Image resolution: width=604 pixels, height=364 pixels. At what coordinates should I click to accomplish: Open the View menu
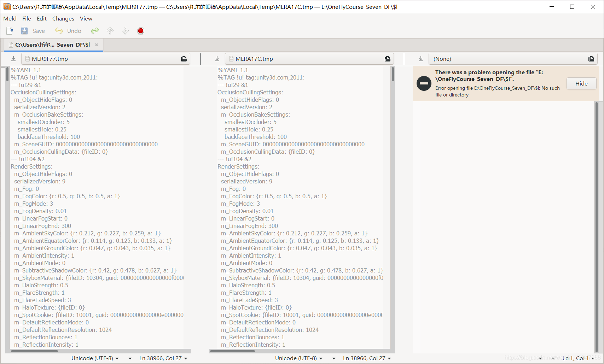[86, 19]
